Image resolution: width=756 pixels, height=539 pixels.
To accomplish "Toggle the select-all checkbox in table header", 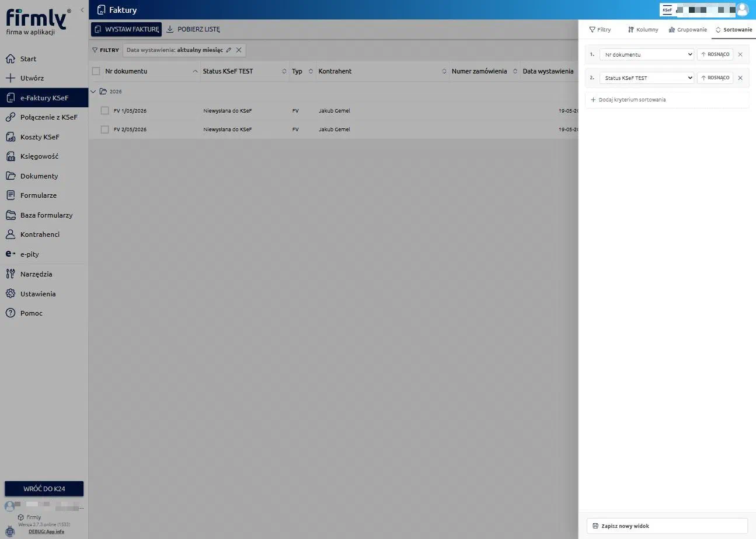I will click(96, 71).
